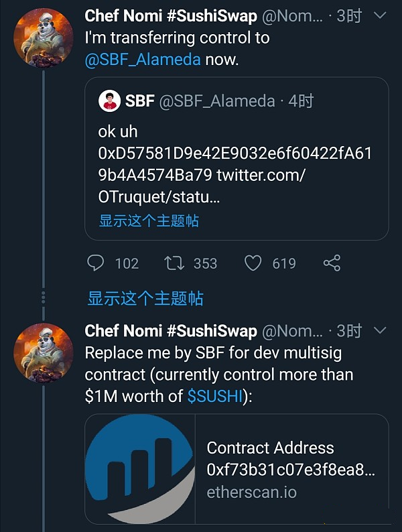The height and width of the screenshot is (532, 402).
Task: Click the thread's three-dot connector
Action: pyautogui.click(x=43, y=297)
